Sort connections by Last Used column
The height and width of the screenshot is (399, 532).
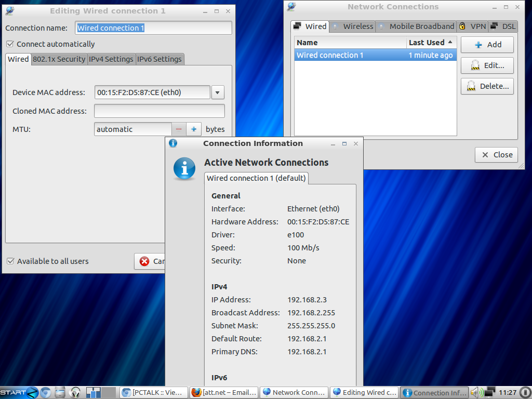tap(431, 43)
